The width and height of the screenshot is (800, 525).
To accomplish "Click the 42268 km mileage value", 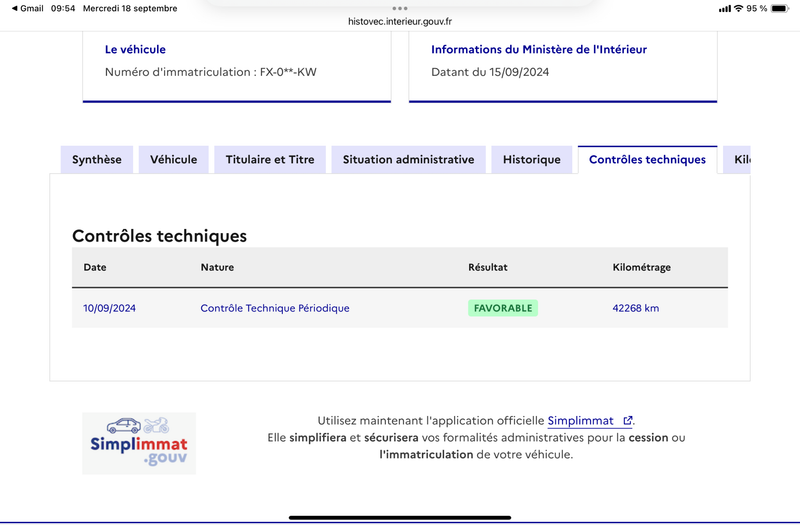I will tap(636, 308).
